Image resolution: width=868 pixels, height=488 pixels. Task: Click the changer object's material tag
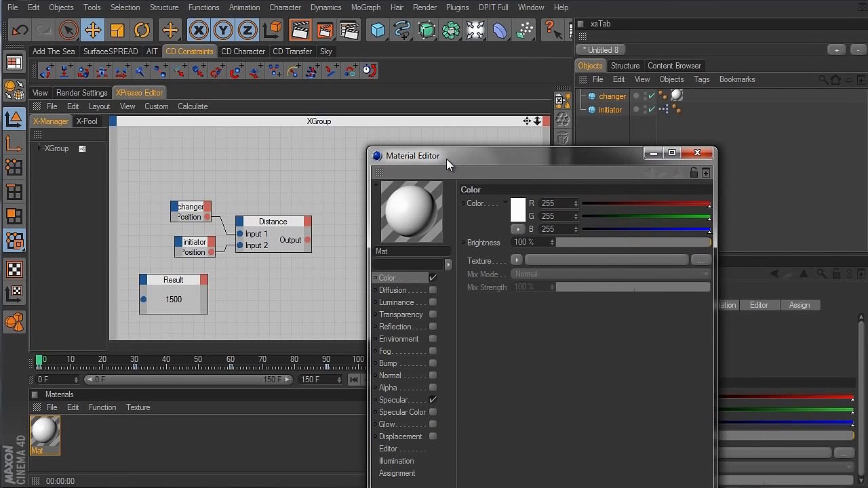[676, 96]
